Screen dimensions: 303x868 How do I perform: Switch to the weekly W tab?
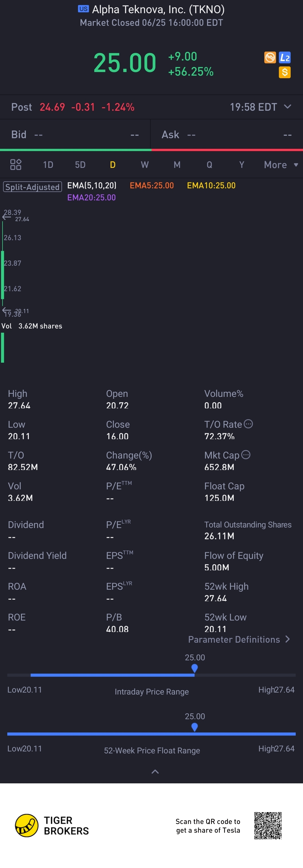[144, 165]
